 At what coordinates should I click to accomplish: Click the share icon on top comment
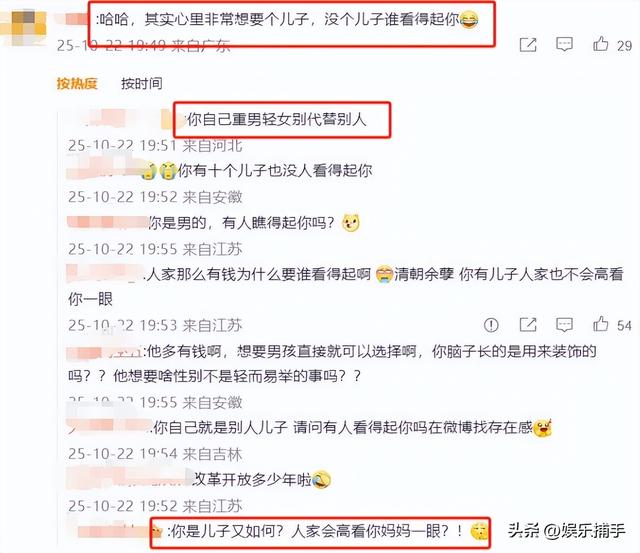click(528, 44)
